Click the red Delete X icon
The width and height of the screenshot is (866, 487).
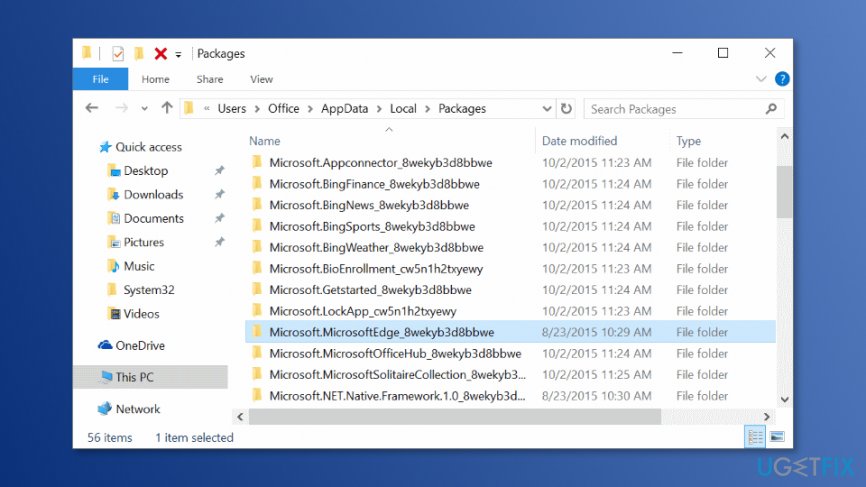point(161,54)
